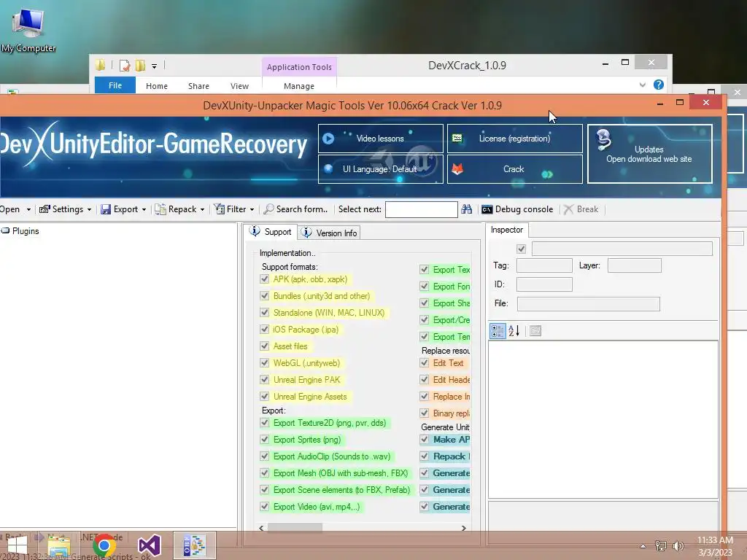The image size is (747, 560).
Task: Switch to the Support tab
Action: click(271, 232)
